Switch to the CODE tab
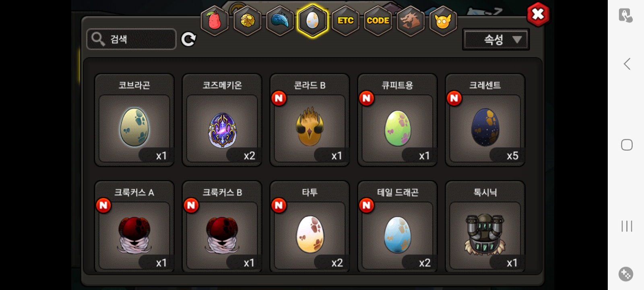The height and width of the screenshot is (290, 644). [x=378, y=21]
